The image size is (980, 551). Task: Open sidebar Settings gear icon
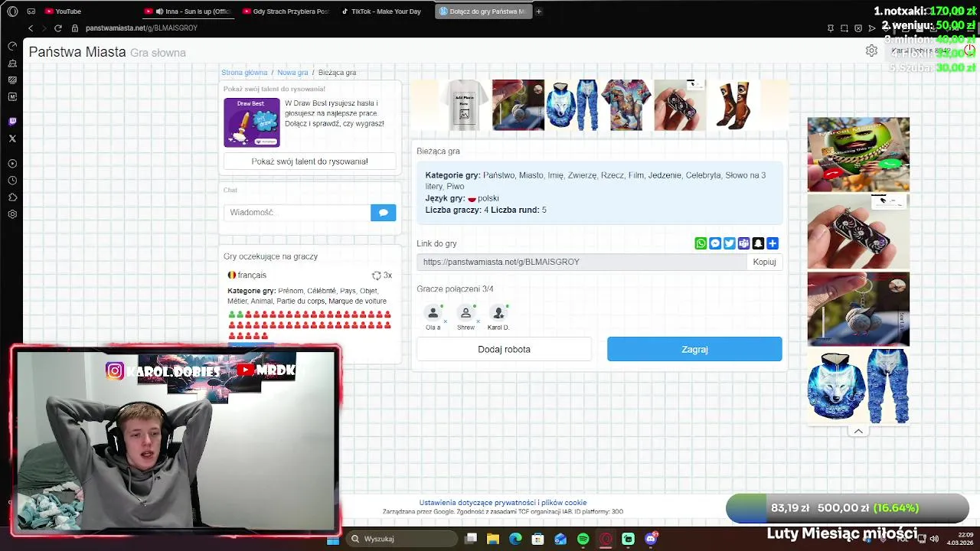[12, 214]
